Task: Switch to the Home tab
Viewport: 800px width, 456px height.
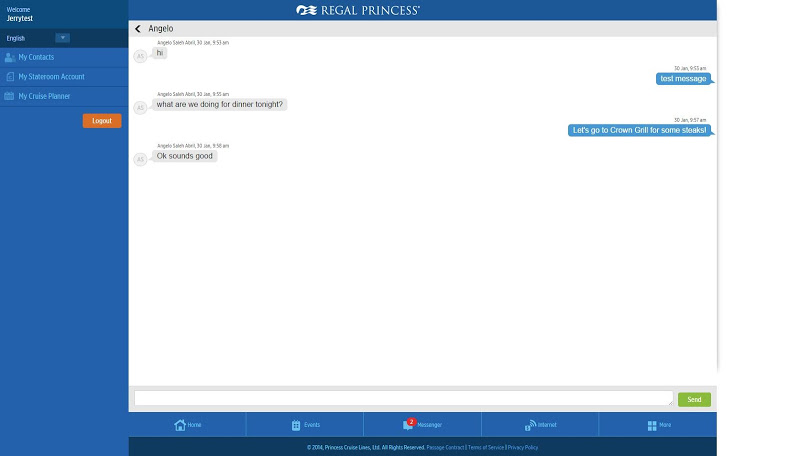Action: (187, 424)
